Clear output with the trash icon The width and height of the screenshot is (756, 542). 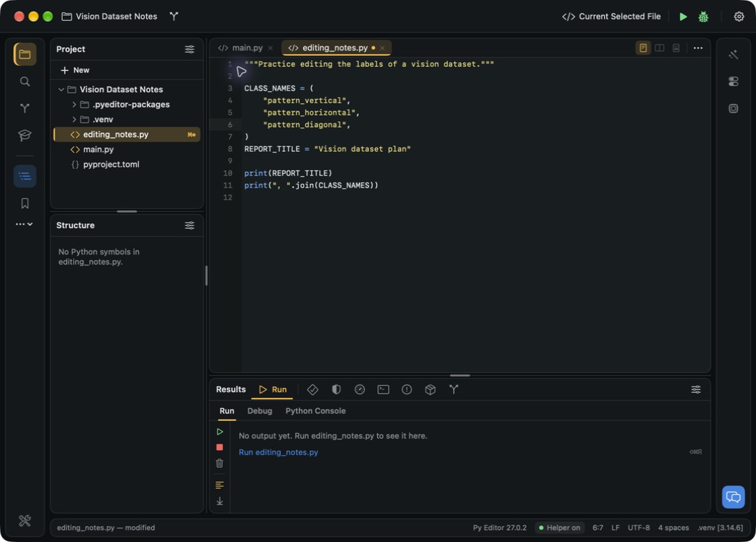[220, 463]
